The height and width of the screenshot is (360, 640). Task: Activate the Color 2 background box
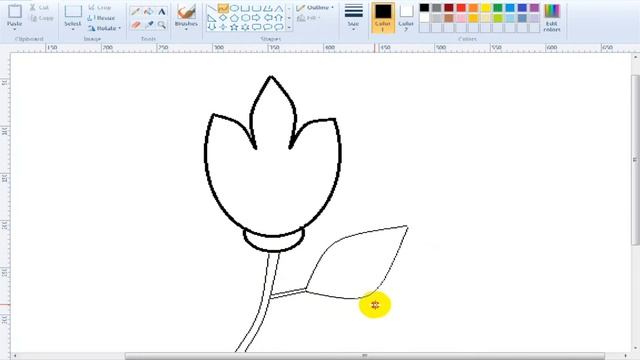pyautogui.click(x=406, y=17)
